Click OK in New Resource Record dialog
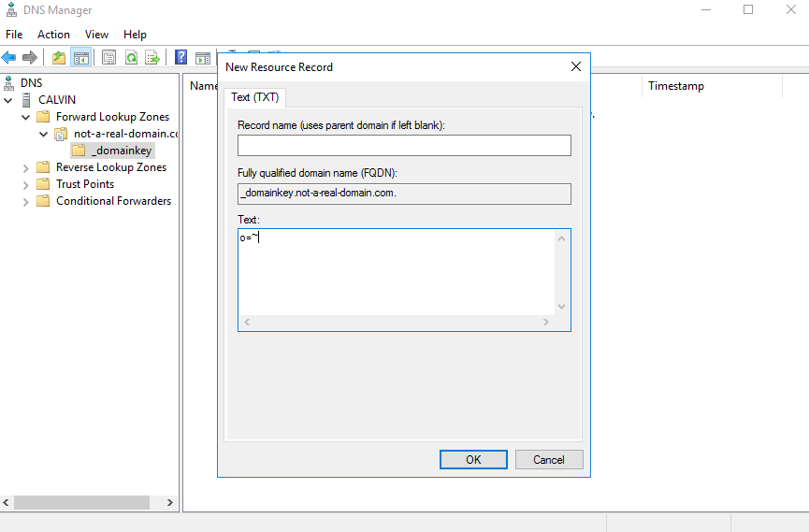This screenshot has height=532, width=809. (473, 460)
